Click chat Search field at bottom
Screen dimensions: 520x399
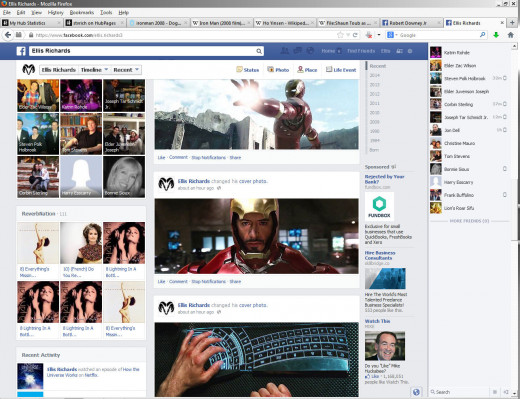(459, 392)
